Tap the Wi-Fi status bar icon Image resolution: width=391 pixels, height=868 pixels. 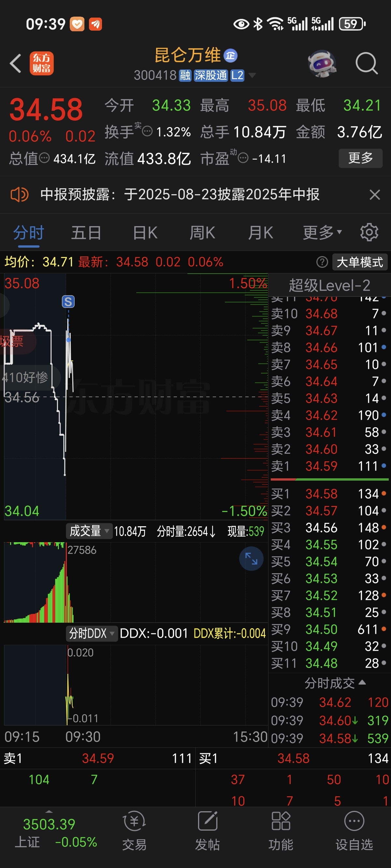(x=275, y=24)
